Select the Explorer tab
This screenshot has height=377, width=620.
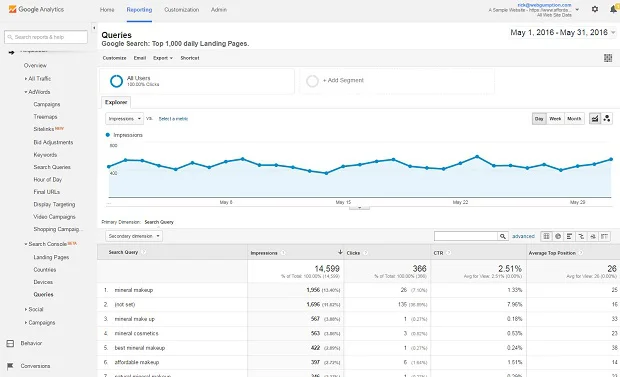pos(116,102)
